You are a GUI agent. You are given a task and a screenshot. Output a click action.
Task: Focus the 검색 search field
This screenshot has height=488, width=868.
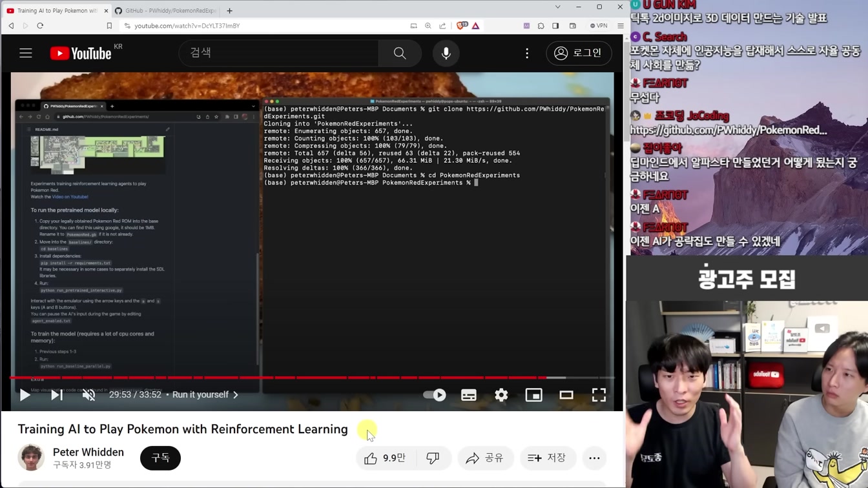279,53
